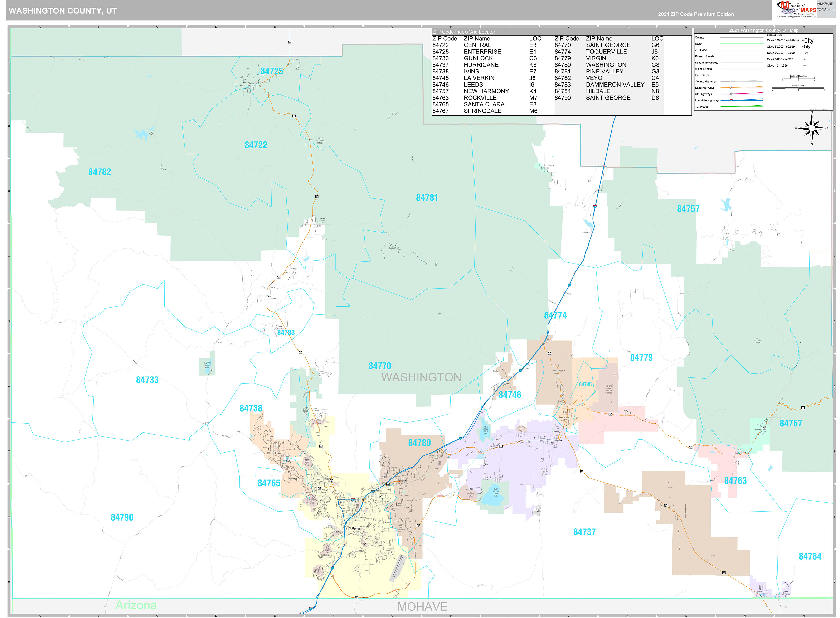Select the HURRICANE name in the index
This screenshot has width=840, height=618.
[x=481, y=65]
